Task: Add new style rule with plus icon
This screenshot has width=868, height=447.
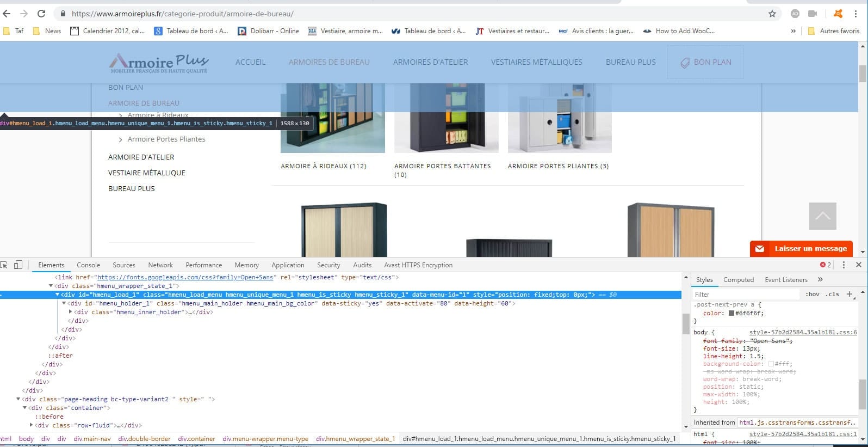Action: [850, 294]
